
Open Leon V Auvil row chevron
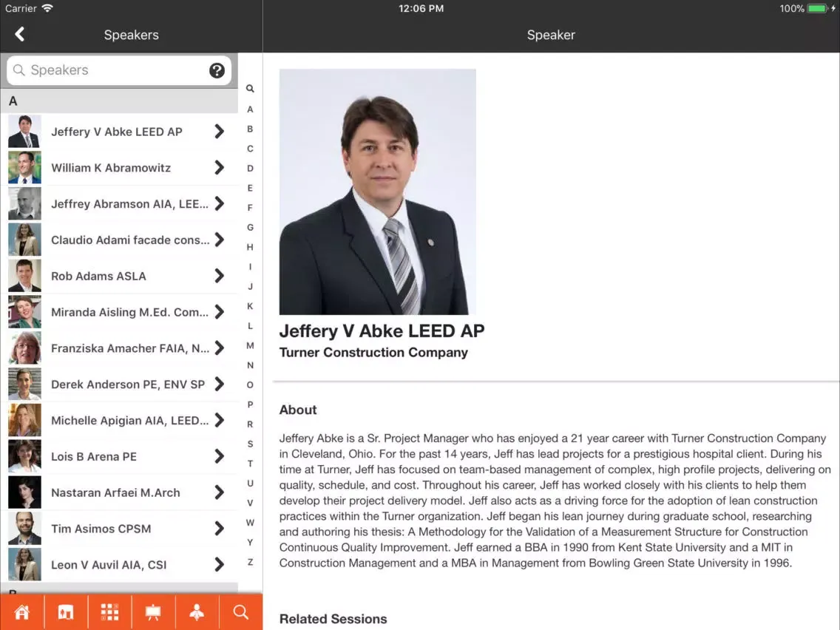219,565
